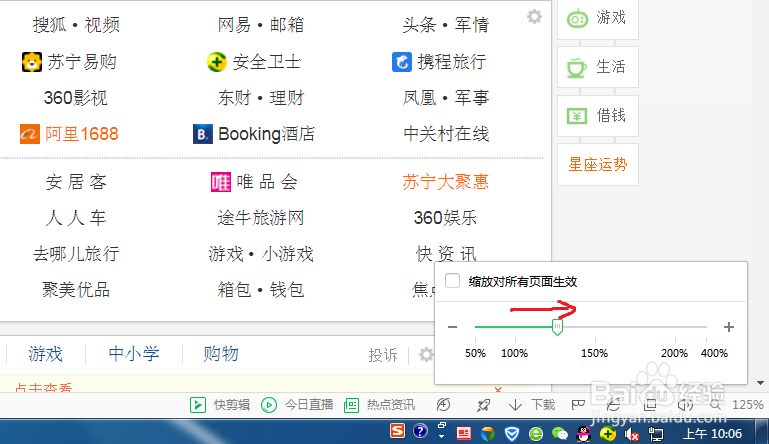The width and height of the screenshot is (769, 444).
Task: Open the 360影视 link
Action: coord(76,98)
